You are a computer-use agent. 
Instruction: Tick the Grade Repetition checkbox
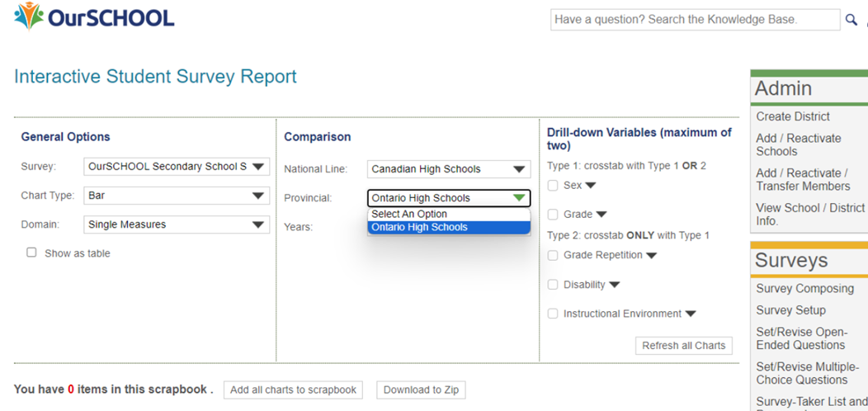553,255
